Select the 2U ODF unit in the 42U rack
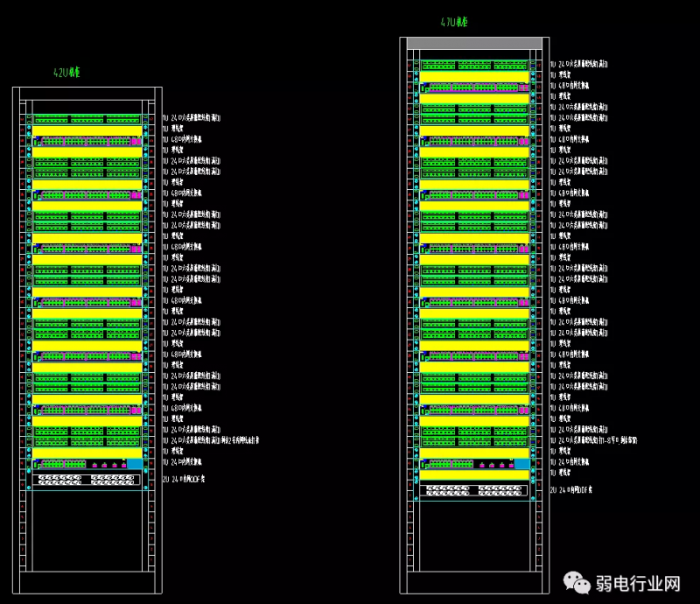 87,480
